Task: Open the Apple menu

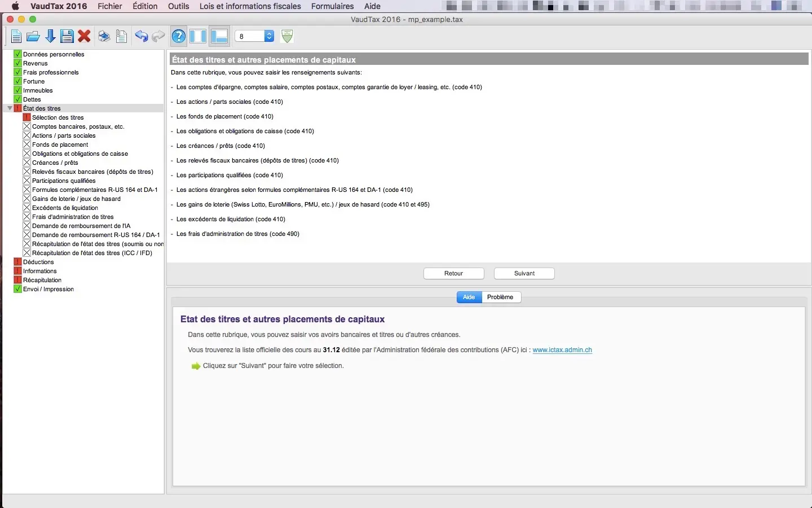Action: tap(15, 6)
